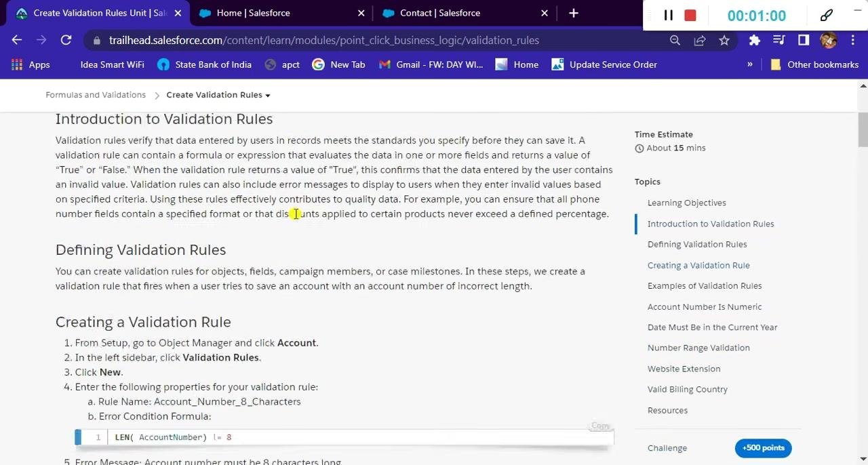
Task: Click the Time Estimate label
Action: pos(663,134)
